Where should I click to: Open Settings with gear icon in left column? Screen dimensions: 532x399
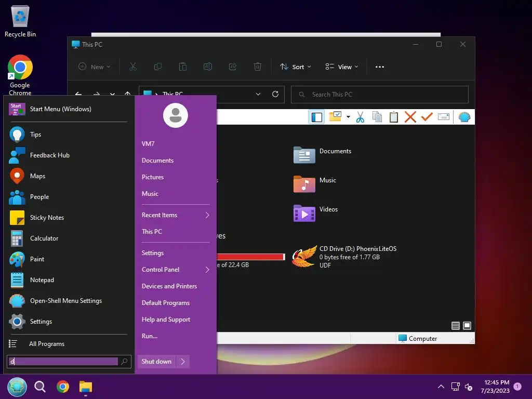point(68,321)
